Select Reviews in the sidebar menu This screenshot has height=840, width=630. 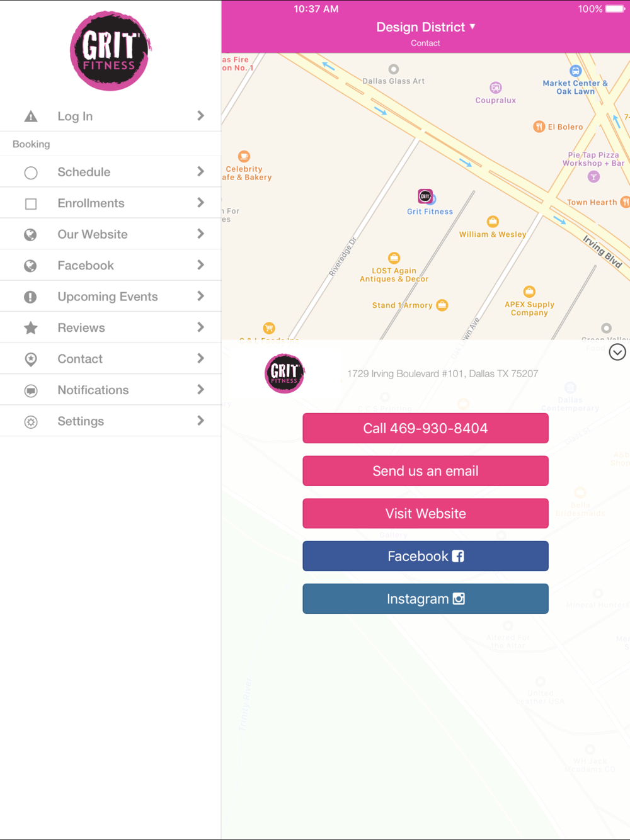(110, 327)
